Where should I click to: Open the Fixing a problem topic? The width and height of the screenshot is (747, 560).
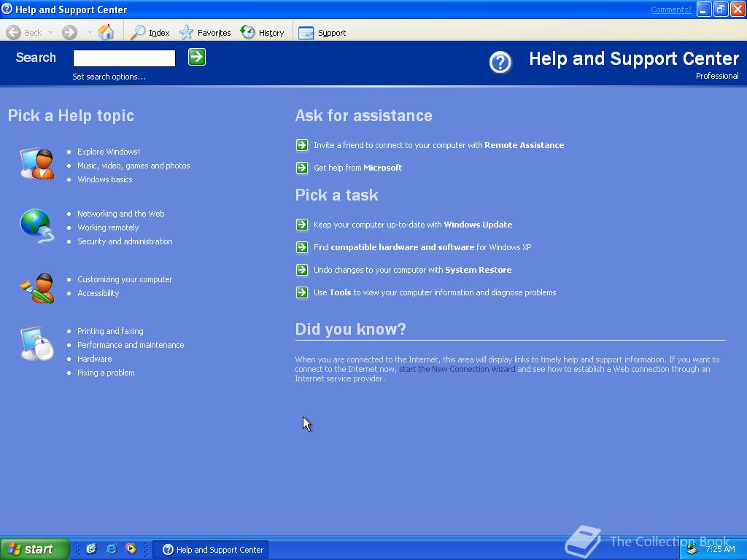point(106,373)
